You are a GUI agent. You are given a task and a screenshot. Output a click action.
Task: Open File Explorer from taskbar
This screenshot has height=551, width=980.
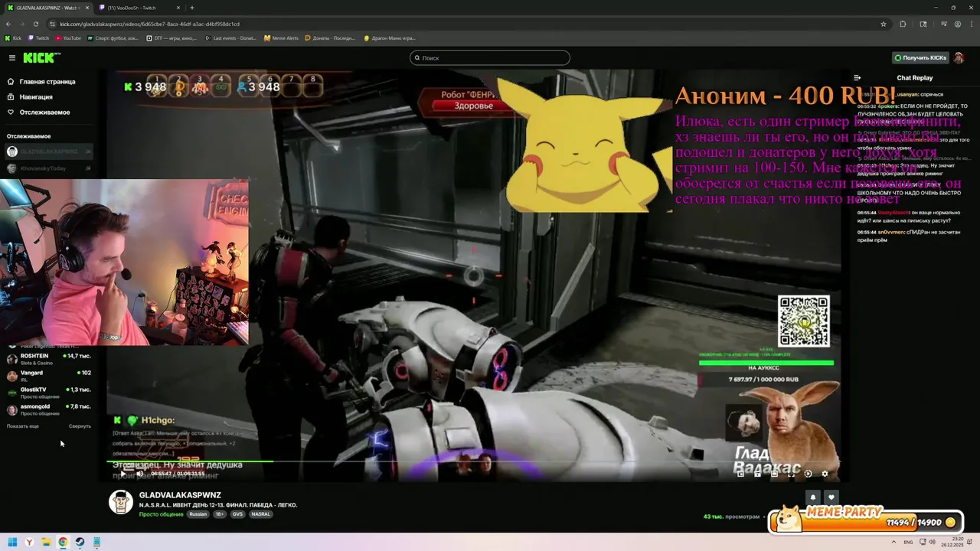(46, 543)
